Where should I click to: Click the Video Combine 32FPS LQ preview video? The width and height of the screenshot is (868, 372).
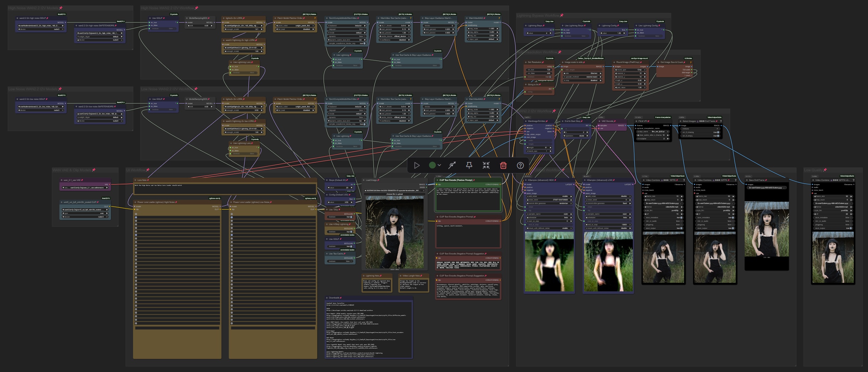(833, 258)
